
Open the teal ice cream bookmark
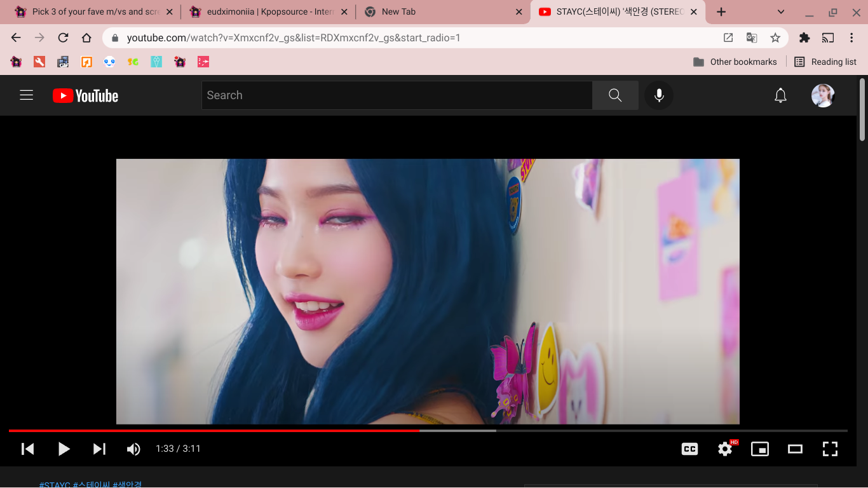click(x=156, y=62)
